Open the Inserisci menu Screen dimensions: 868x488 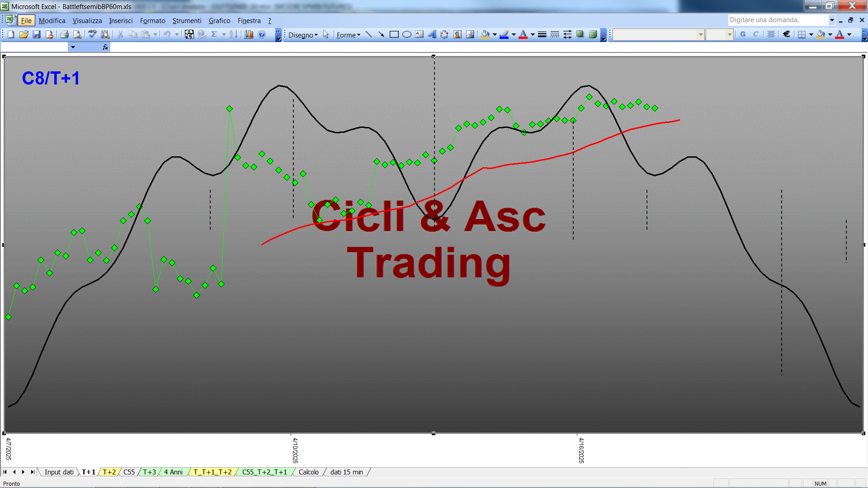(121, 20)
